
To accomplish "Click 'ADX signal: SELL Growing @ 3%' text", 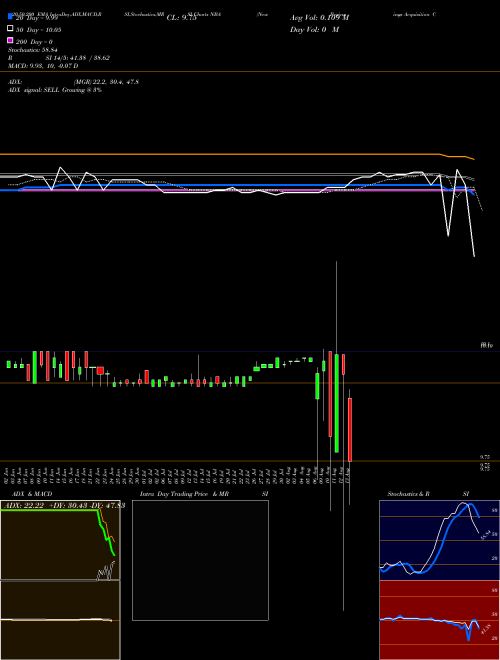I will click(55, 90).
